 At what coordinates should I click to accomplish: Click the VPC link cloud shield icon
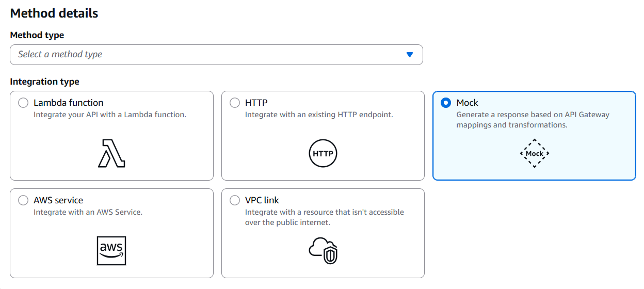[x=323, y=251]
